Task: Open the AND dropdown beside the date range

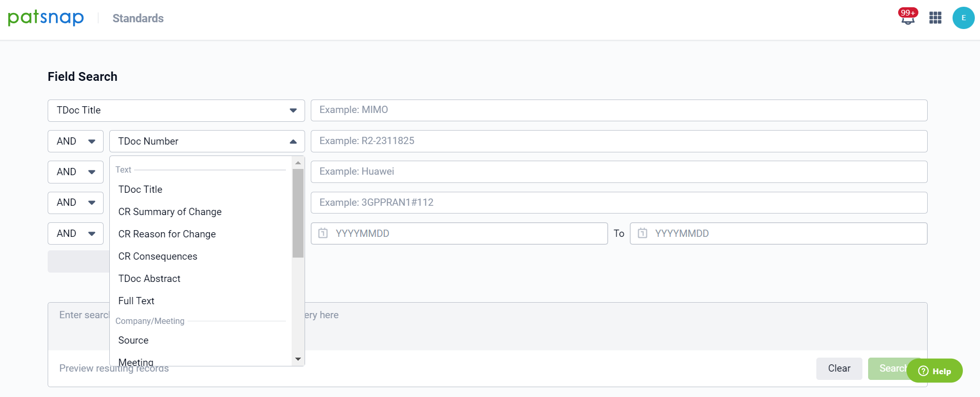Action: (x=76, y=234)
